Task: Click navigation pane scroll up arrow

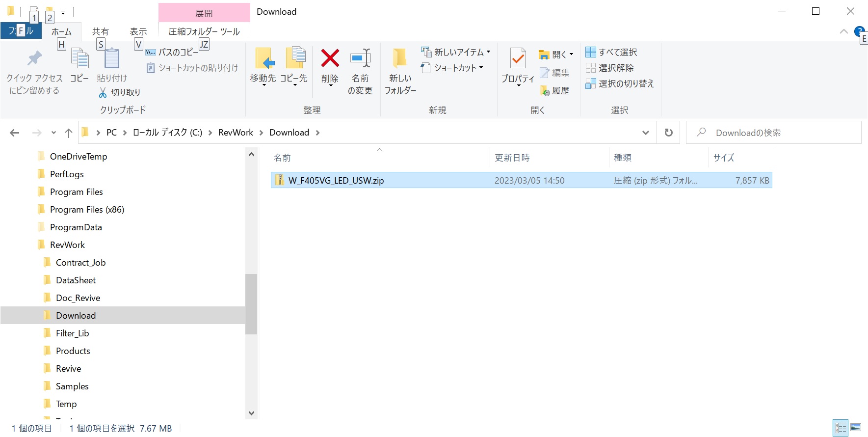Action: click(x=251, y=155)
